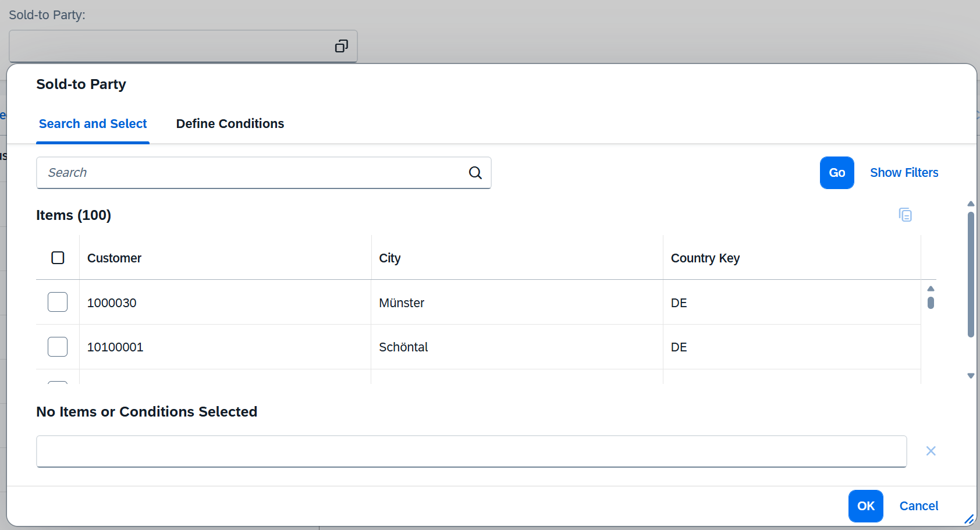980x530 pixels.
Task: Click dialog scroll down arrow
Action: (x=971, y=376)
